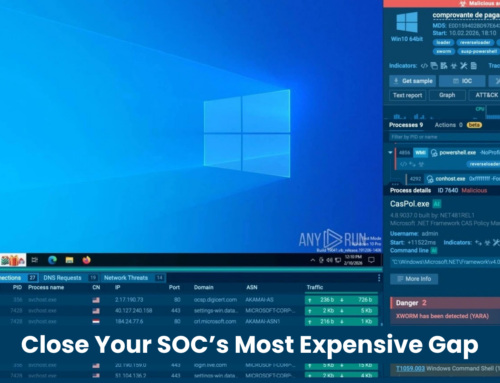The width and height of the screenshot is (500, 383).
Task: Focus the Filter by PID or name field
Action: (444, 137)
